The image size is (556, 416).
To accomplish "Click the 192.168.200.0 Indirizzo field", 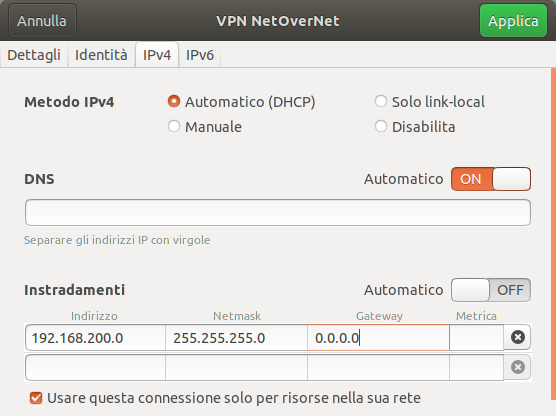I will click(95, 337).
